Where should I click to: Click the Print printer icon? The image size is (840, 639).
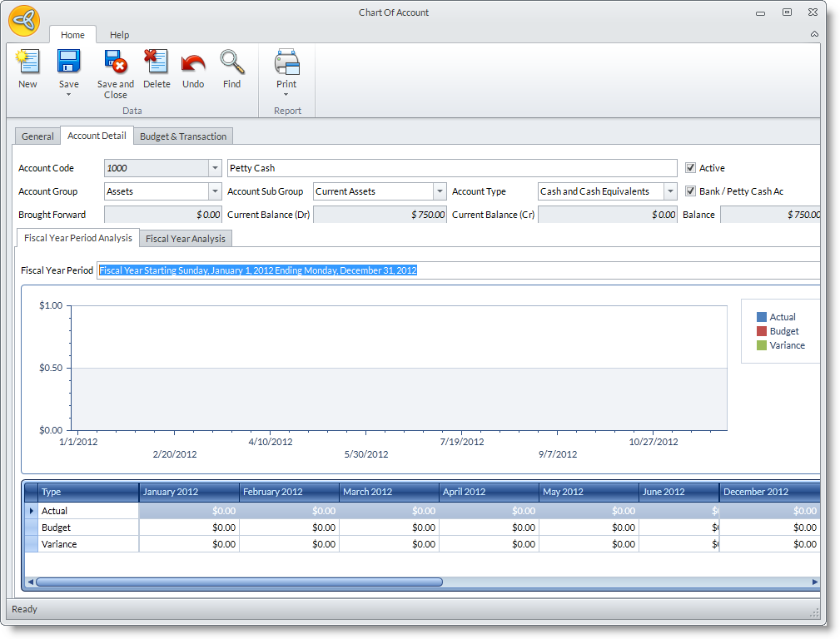coord(286,62)
